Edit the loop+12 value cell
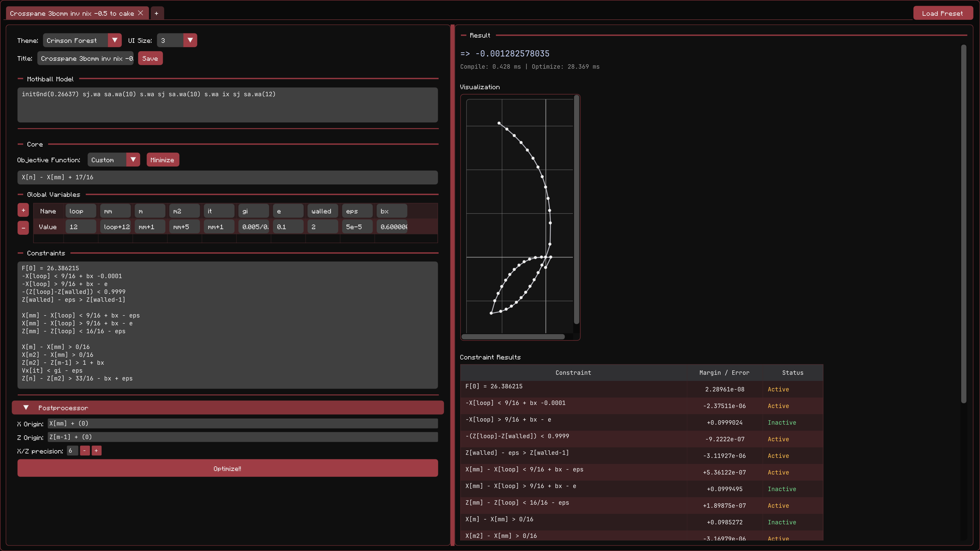 click(115, 227)
